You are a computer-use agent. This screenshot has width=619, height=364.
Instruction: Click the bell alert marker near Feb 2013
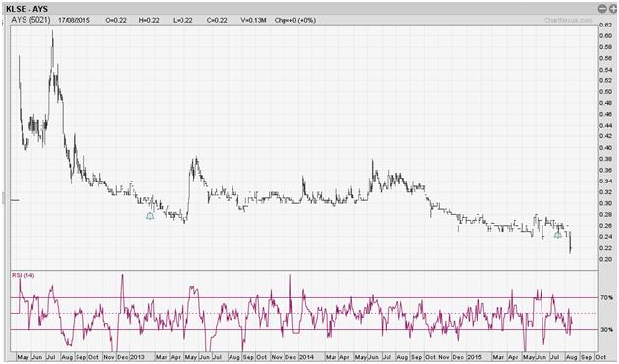150,216
